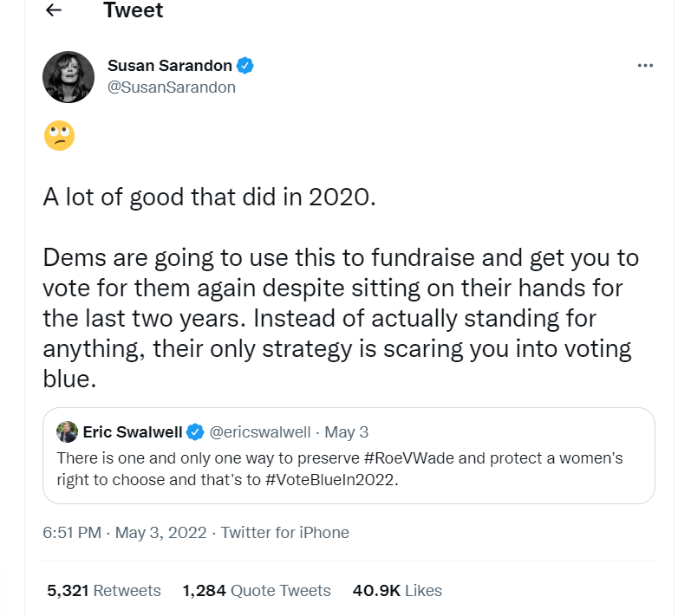
Task: Click Susan Sarandon's profile picture
Action: point(68,77)
